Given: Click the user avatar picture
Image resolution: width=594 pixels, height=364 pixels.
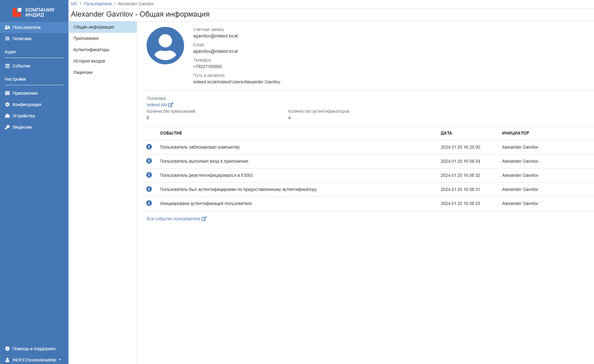Looking at the screenshot, I should (165, 46).
